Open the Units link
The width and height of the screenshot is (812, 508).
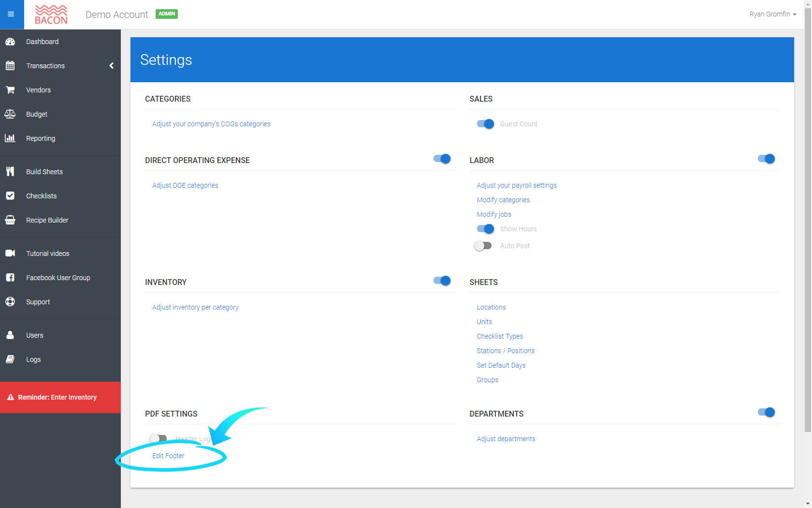(x=484, y=322)
